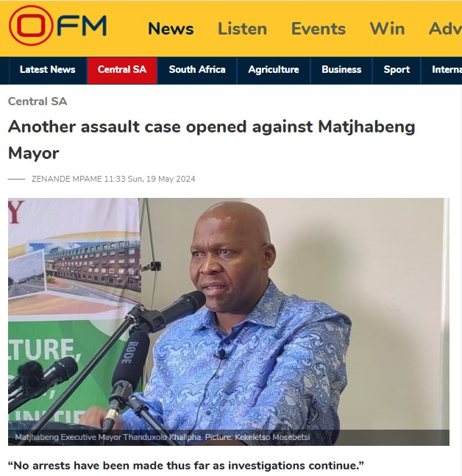Open the Agriculture news tab

(274, 70)
